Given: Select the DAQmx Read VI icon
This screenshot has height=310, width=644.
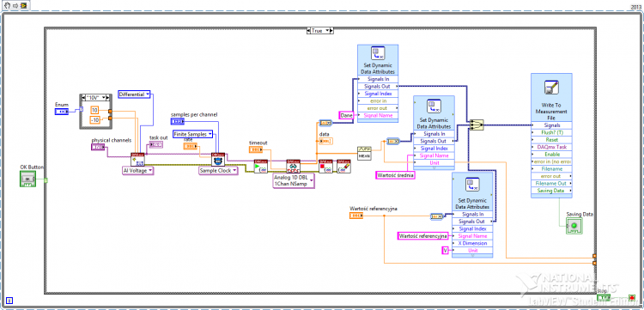Looking at the screenshot, I should (294, 166).
